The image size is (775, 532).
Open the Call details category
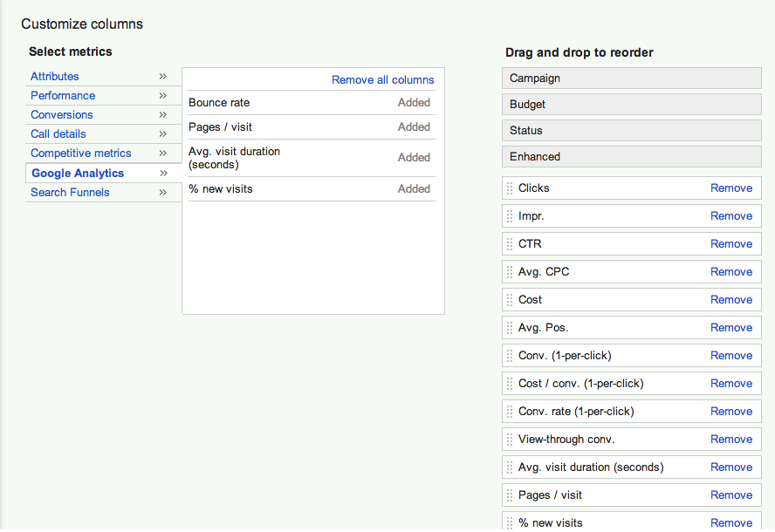(58, 134)
